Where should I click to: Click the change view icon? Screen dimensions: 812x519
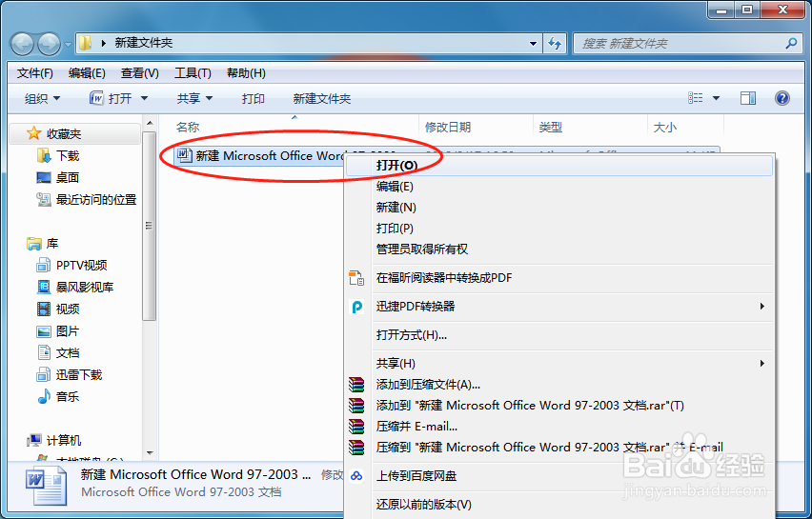click(x=695, y=98)
